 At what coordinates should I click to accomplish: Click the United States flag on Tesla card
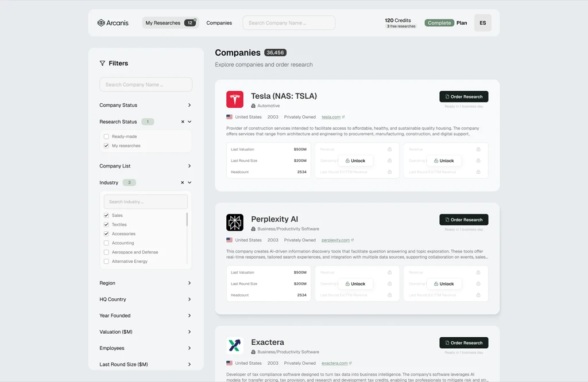[229, 117]
